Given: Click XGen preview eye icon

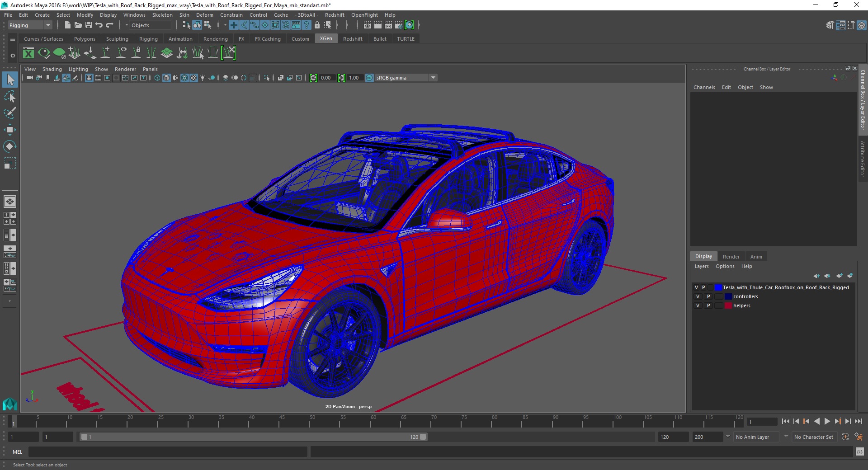Looking at the screenshot, I should click(x=44, y=53).
